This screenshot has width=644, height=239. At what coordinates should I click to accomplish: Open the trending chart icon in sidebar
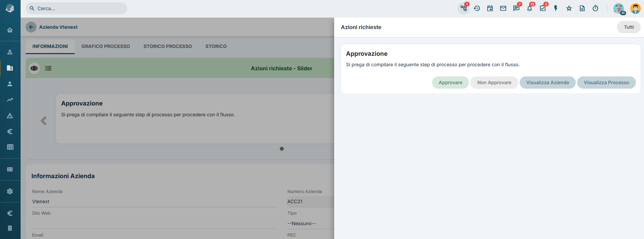point(10,100)
